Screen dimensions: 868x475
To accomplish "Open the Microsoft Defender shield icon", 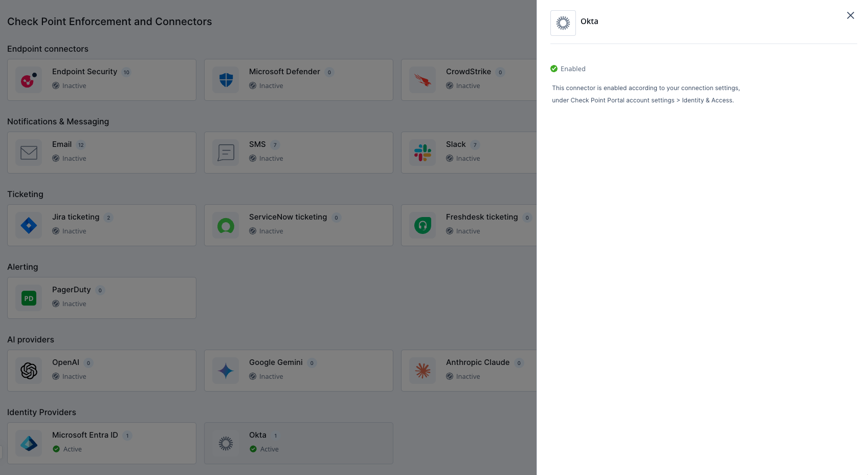I will pyautogui.click(x=226, y=80).
